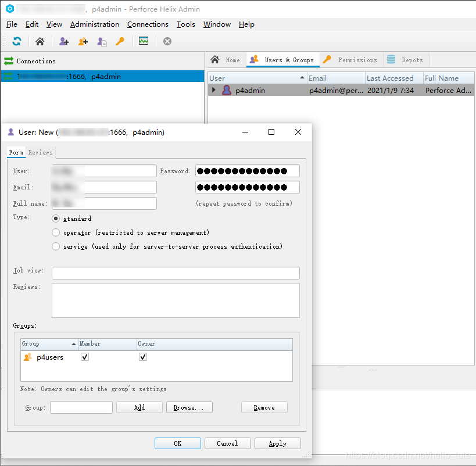Click the New User toolbar icon
This screenshot has height=466, width=476.
pyautogui.click(x=64, y=41)
